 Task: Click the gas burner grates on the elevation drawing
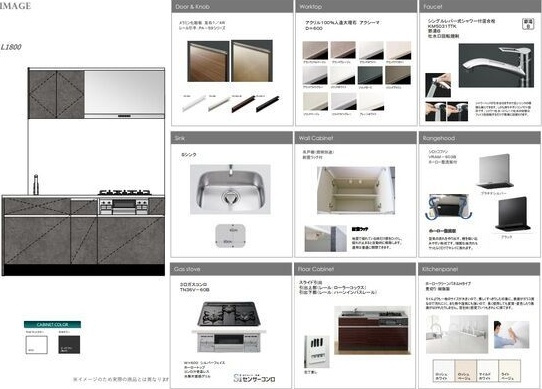pos(124,192)
